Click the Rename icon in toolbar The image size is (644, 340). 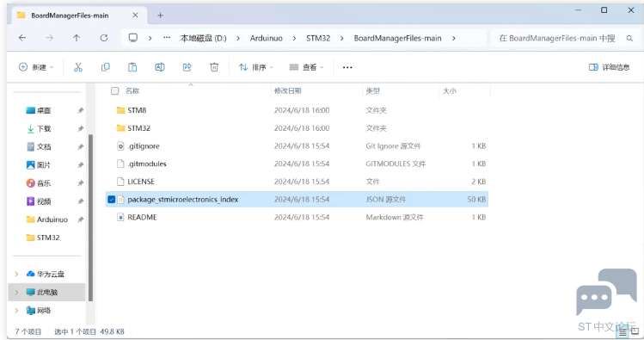click(x=160, y=67)
